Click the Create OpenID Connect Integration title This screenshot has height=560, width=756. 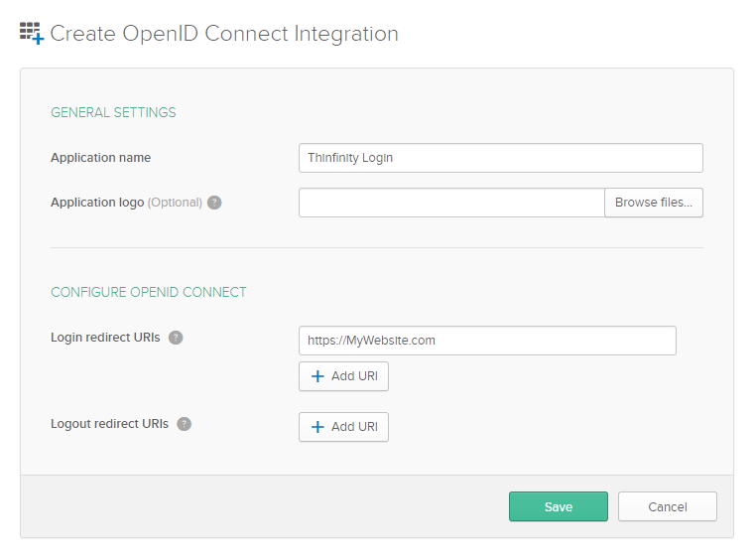pos(224,34)
